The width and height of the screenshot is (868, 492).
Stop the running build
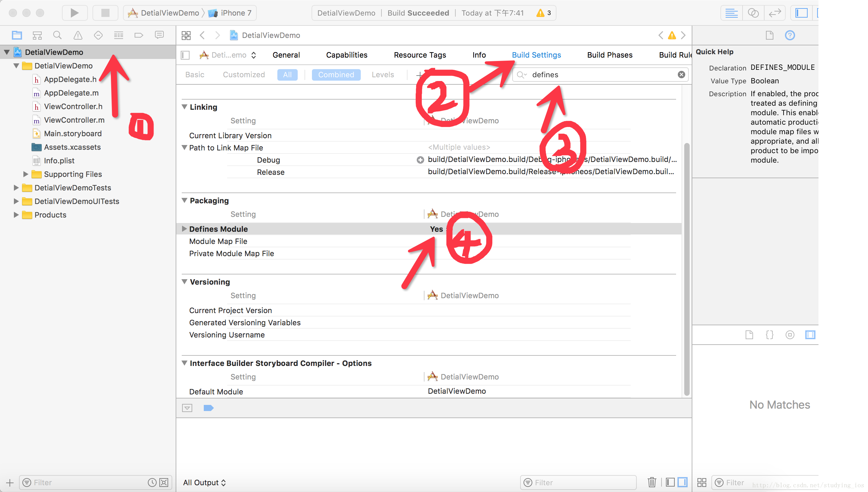pyautogui.click(x=105, y=13)
